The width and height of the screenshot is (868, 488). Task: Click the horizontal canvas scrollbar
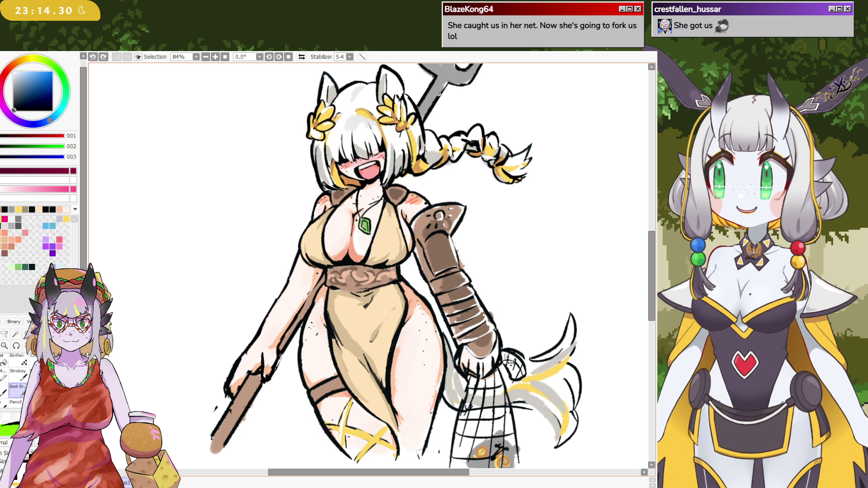(368, 472)
